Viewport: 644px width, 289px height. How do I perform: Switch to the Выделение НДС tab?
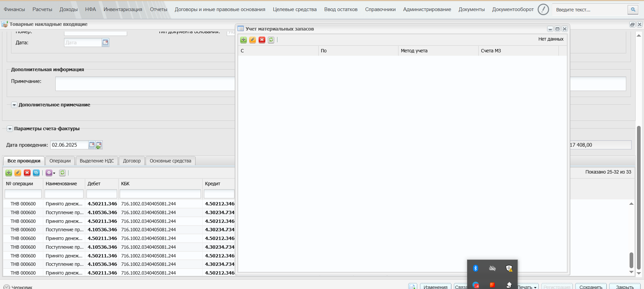97,161
